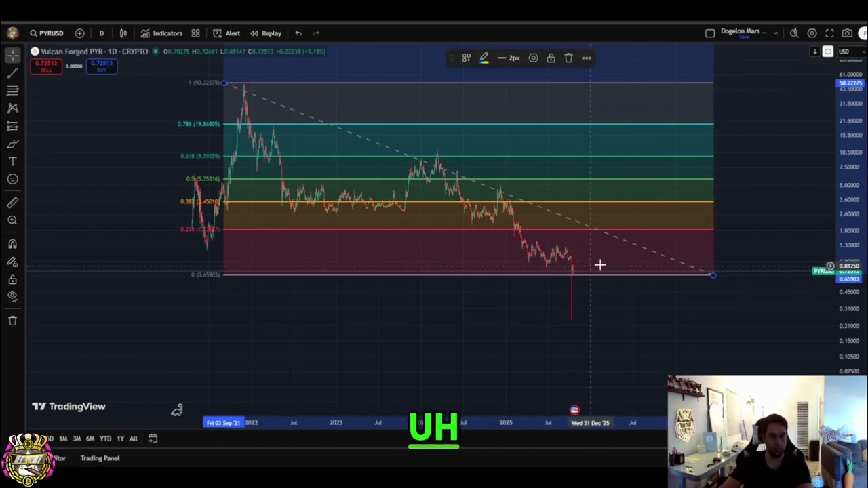
Task: Start bar Replay mode
Action: [x=265, y=33]
